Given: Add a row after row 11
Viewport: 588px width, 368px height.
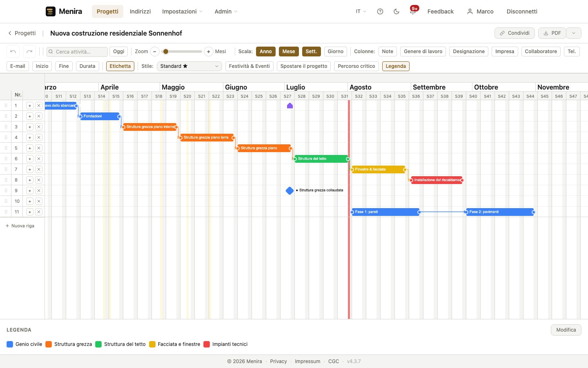Looking at the screenshot, I should pos(30,212).
